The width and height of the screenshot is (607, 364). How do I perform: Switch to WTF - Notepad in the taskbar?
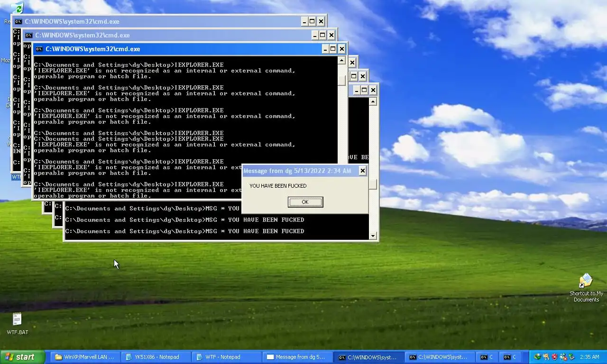226,357
